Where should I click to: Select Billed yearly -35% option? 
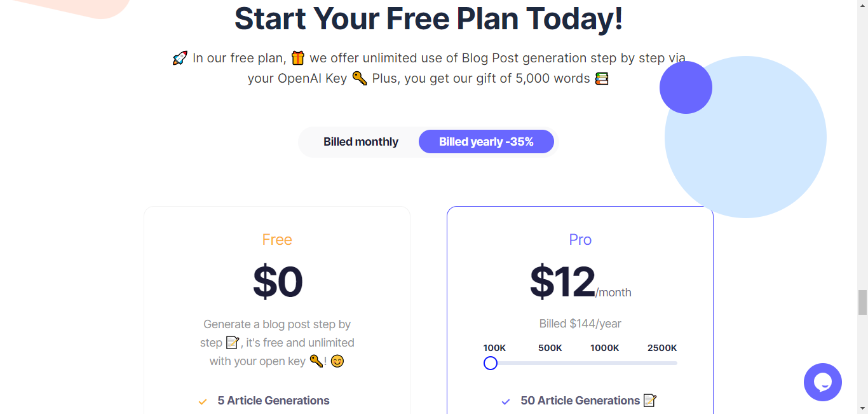tap(486, 142)
